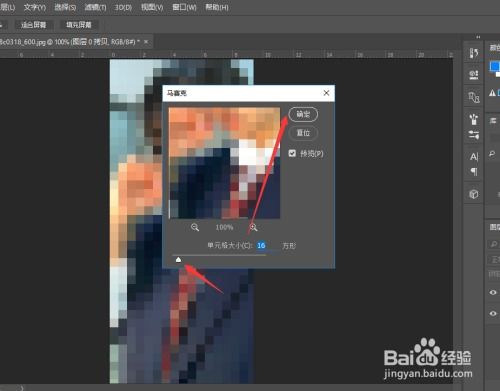This screenshot has width=500, height=391.
Task: Open the 3D cube panel icon
Action: coord(474,194)
